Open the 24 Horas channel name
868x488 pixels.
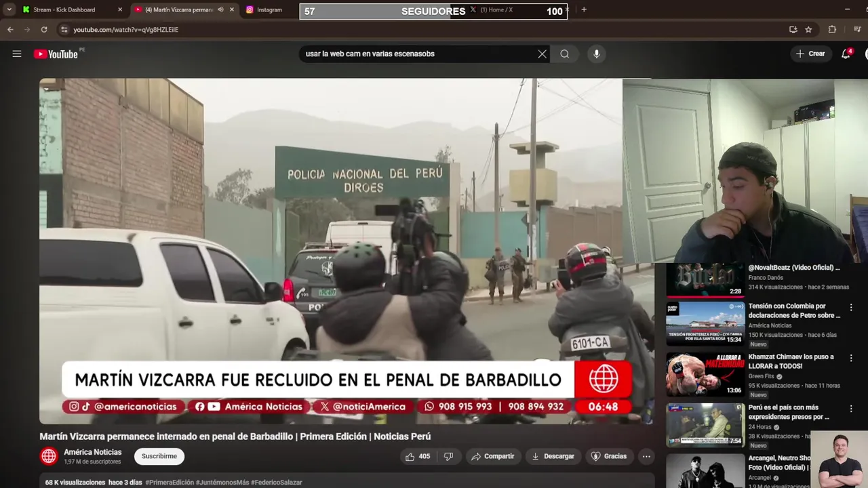760,427
